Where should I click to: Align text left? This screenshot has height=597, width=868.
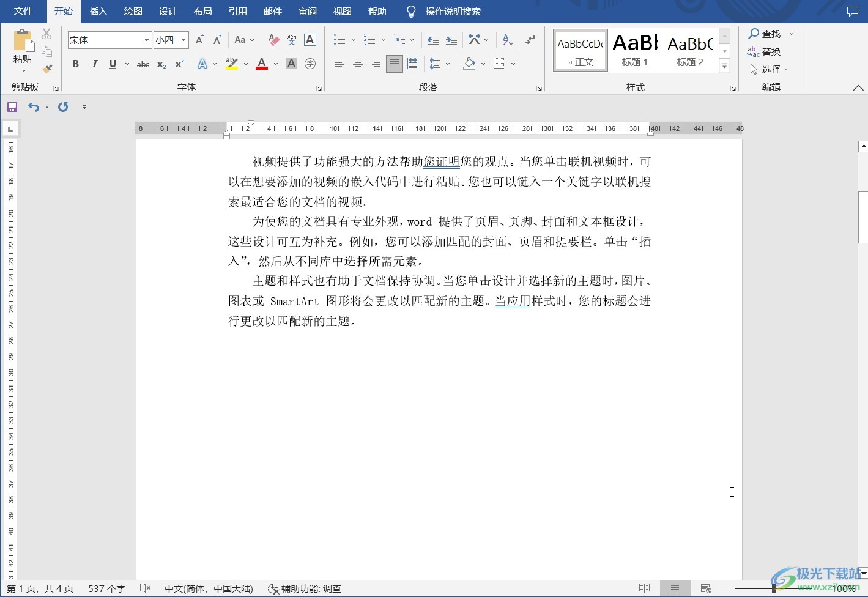(x=339, y=64)
